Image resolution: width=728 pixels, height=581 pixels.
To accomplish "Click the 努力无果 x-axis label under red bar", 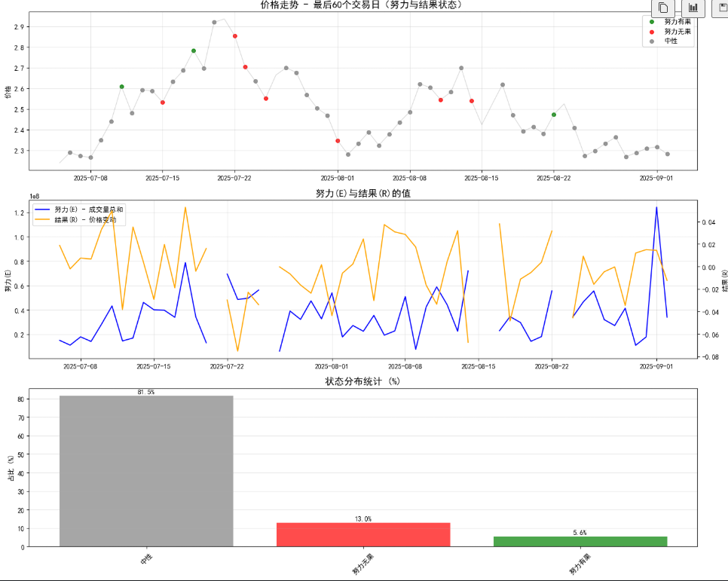I will pos(362,564).
